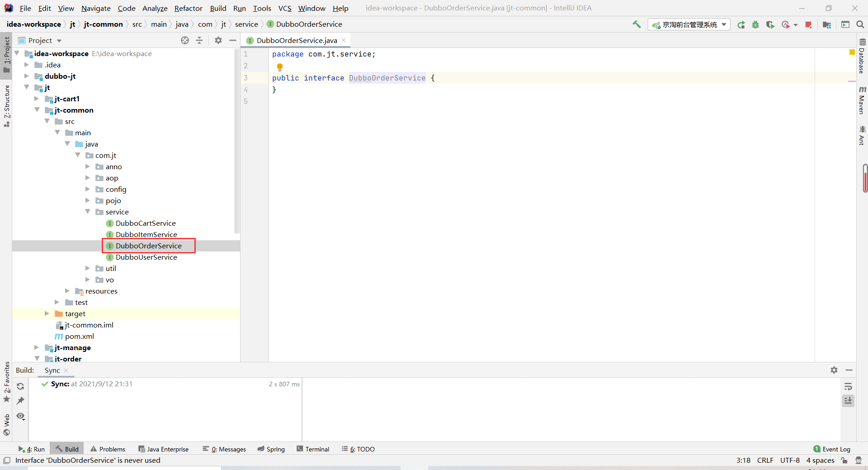Click the project tree vertical scrollbar

pyautogui.click(x=237, y=141)
